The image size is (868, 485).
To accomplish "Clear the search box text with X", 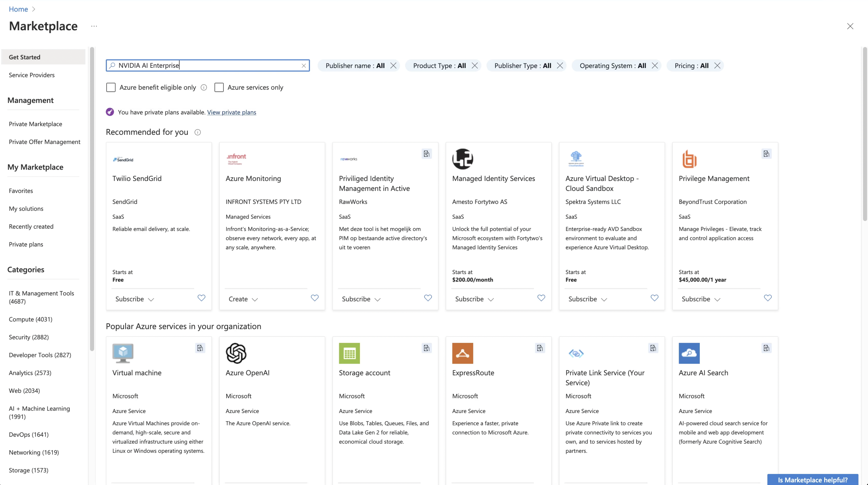I will point(303,66).
